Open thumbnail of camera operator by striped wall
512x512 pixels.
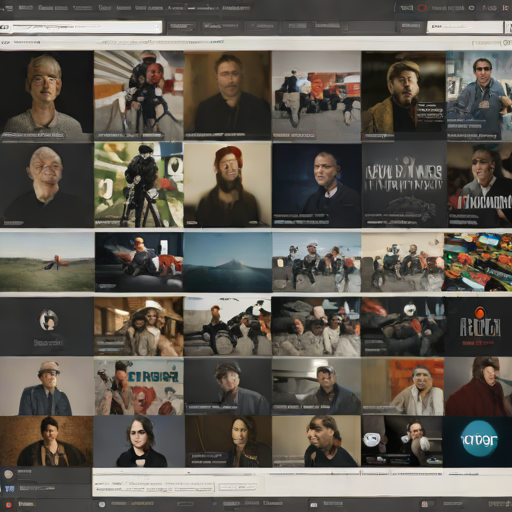[139, 96]
